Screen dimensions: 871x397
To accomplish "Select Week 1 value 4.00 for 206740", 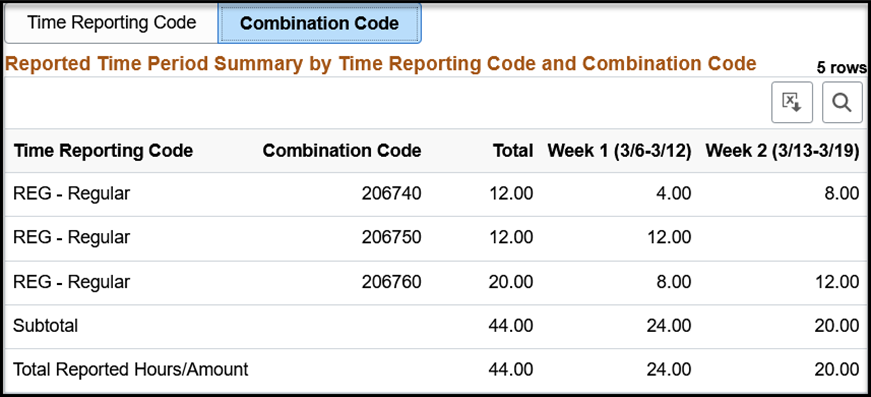I will click(x=674, y=193).
